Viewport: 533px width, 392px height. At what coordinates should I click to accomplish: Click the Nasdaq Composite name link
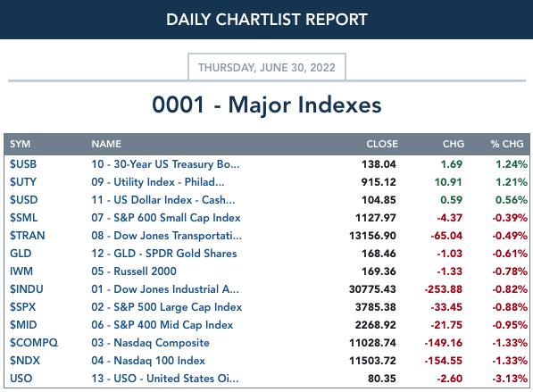(150, 343)
